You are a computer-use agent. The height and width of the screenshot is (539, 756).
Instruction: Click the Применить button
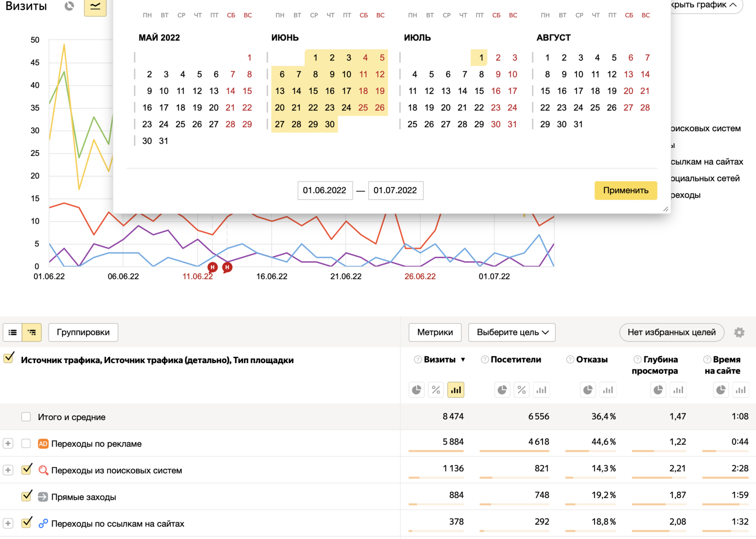click(x=625, y=190)
